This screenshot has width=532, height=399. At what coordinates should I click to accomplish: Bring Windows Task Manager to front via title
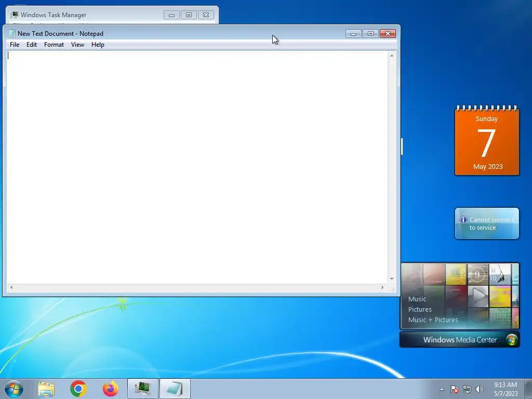[x=54, y=15]
